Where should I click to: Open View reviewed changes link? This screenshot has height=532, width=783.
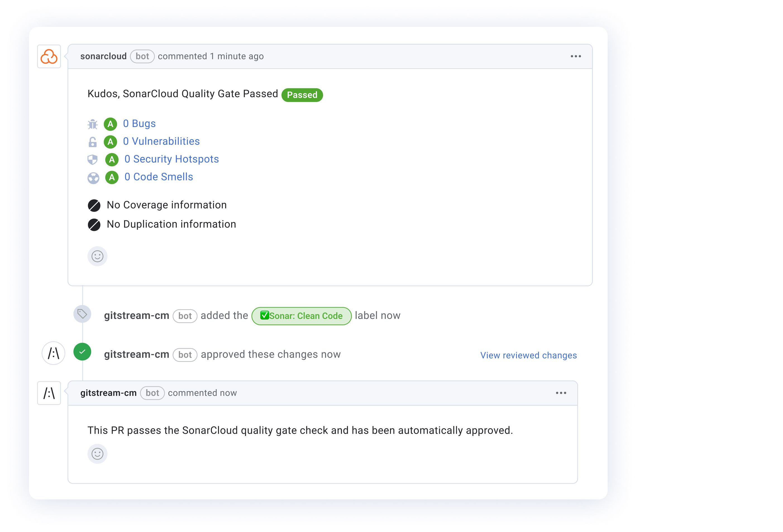click(528, 355)
